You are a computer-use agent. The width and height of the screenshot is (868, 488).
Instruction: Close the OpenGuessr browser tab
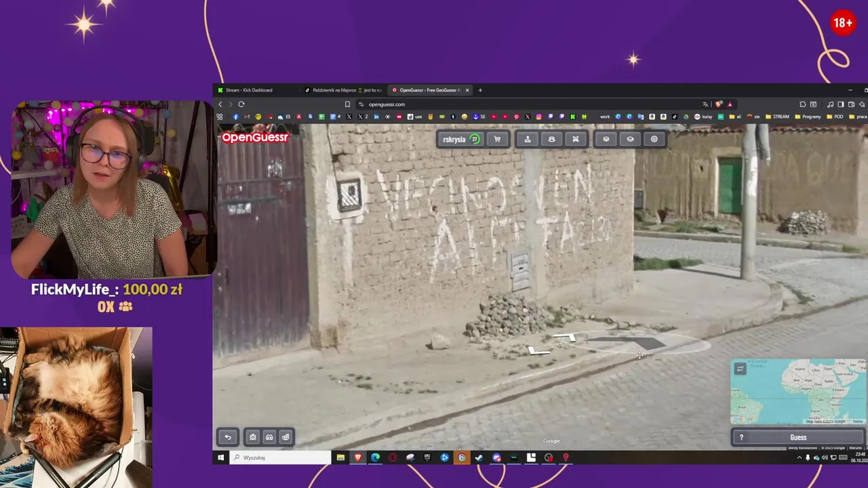point(467,90)
